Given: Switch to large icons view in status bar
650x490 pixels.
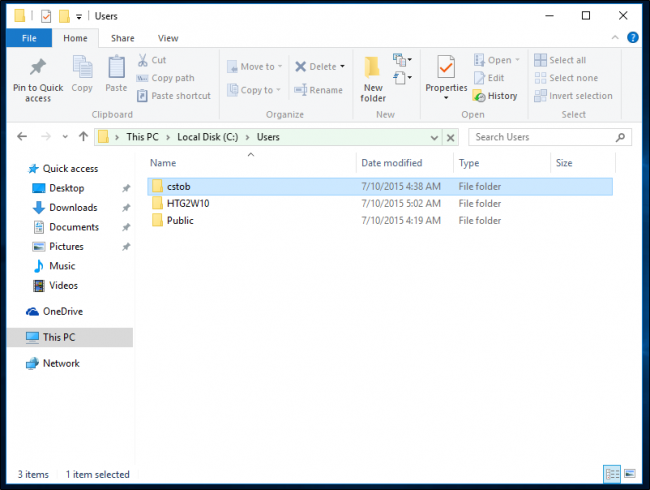Looking at the screenshot, I should [x=630, y=473].
